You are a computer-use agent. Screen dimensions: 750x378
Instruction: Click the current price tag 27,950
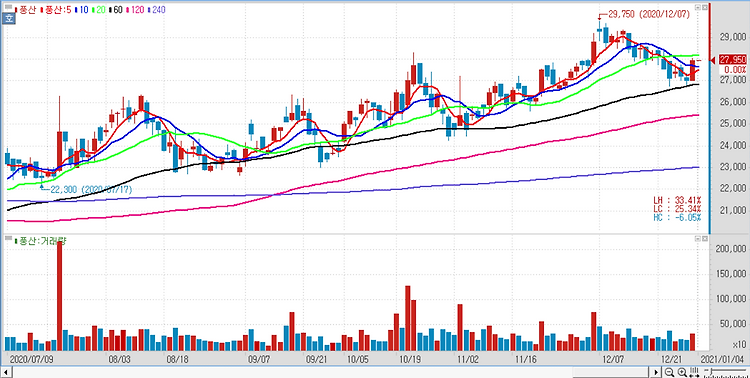[x=732, y=59]
